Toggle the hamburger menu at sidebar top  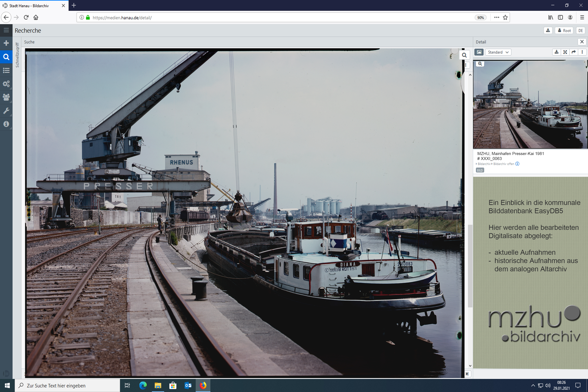pos(6,30)
